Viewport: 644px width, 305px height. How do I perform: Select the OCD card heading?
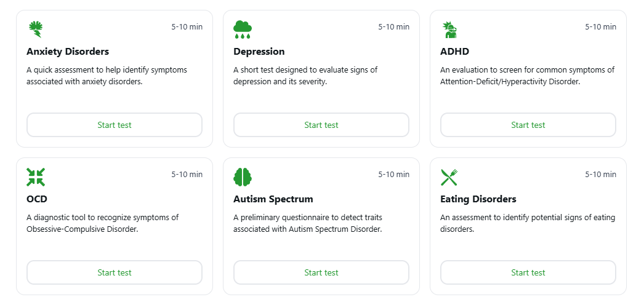point(37,199)
